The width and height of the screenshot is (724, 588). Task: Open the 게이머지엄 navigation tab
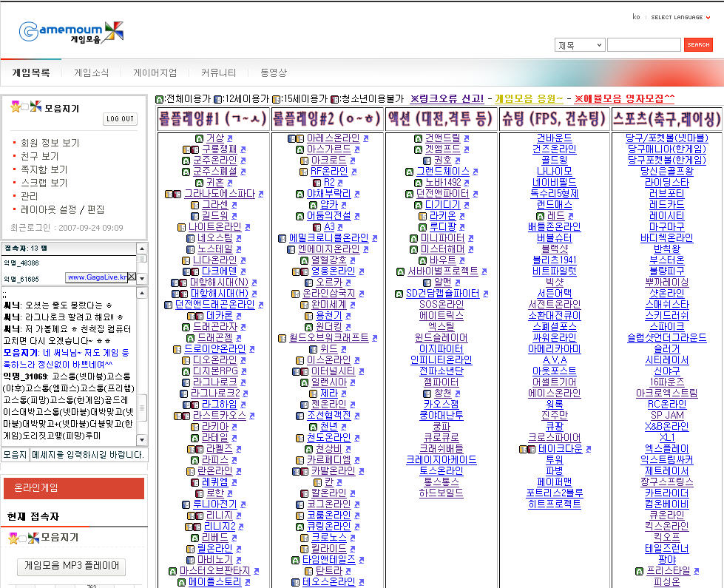(155, 72)
